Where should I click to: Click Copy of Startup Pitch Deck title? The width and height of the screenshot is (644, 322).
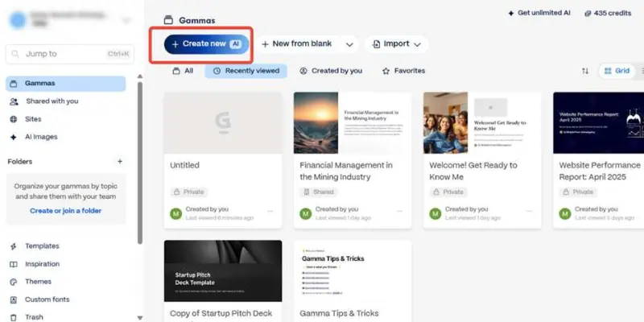tap(221, 313)
